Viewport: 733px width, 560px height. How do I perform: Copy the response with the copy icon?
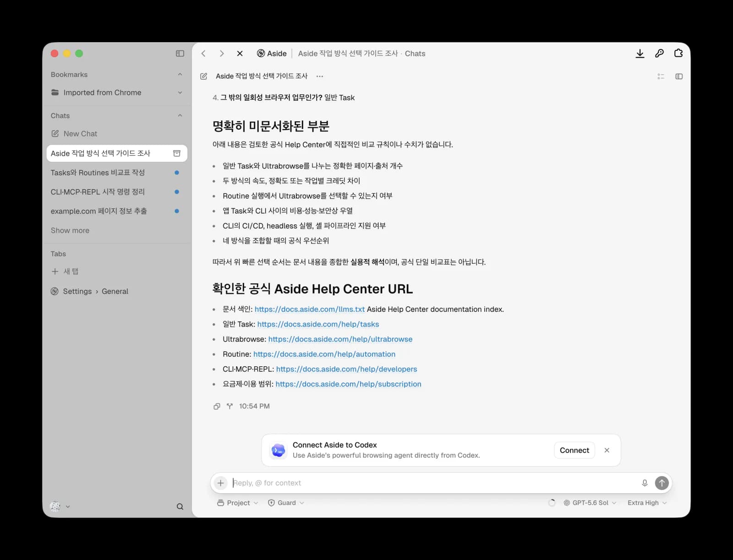click(217, 406)
